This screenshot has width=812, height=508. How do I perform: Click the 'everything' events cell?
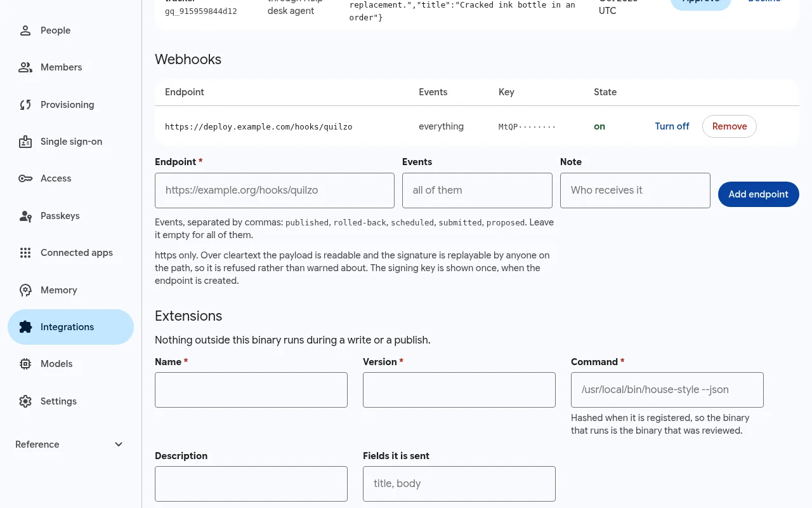click(441, 126)
